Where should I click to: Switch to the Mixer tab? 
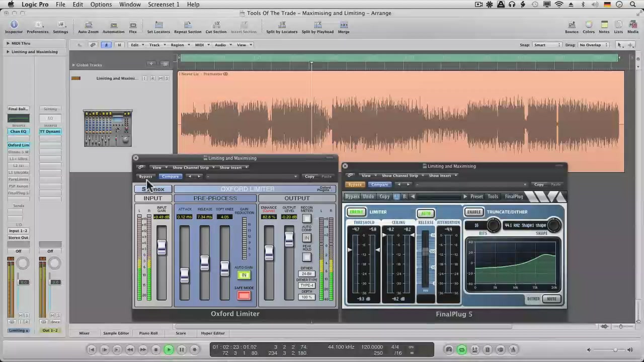84,333
